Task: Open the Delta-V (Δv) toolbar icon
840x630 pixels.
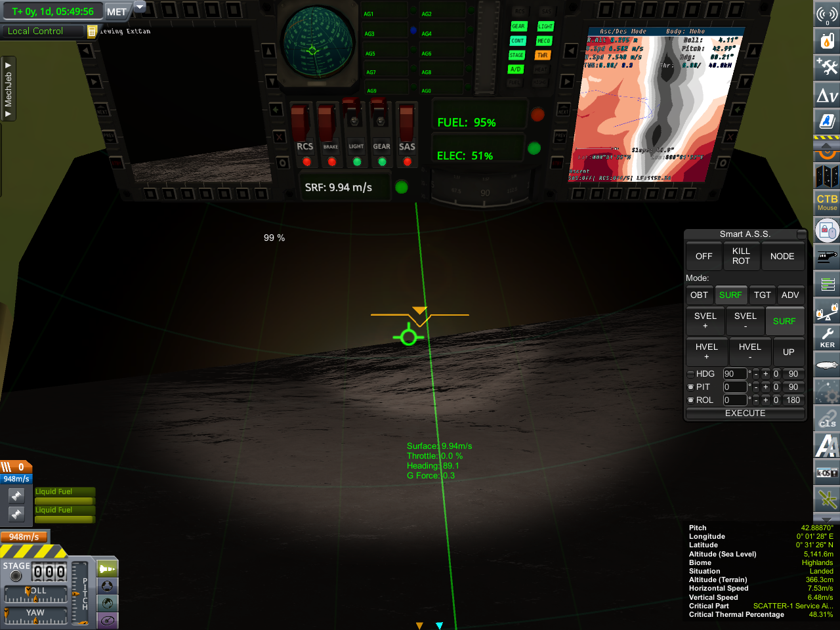Action: [827, 96]
